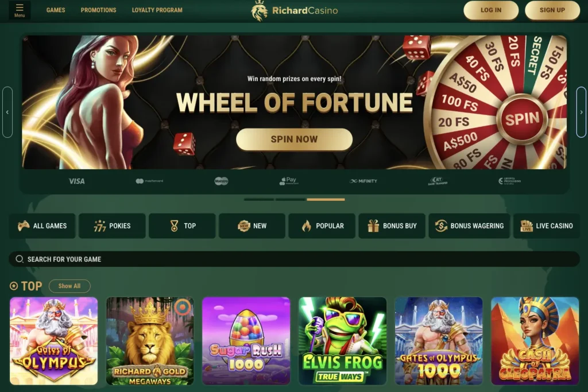The width and height of the screenshot is (588, 392).
Task: Open Loyalty Program in the navigation
Action: click(157, 10)
